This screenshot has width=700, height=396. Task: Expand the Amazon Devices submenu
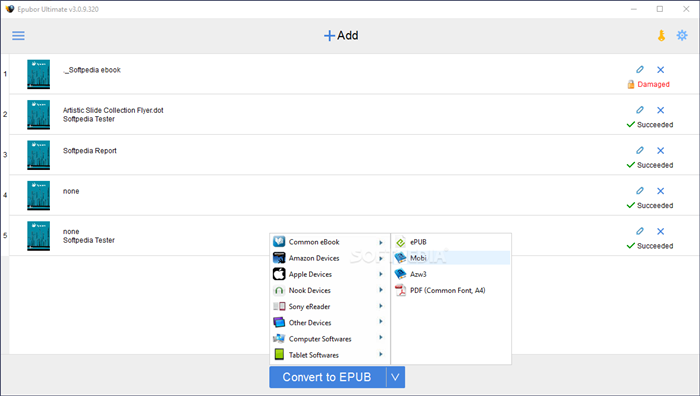329,258
